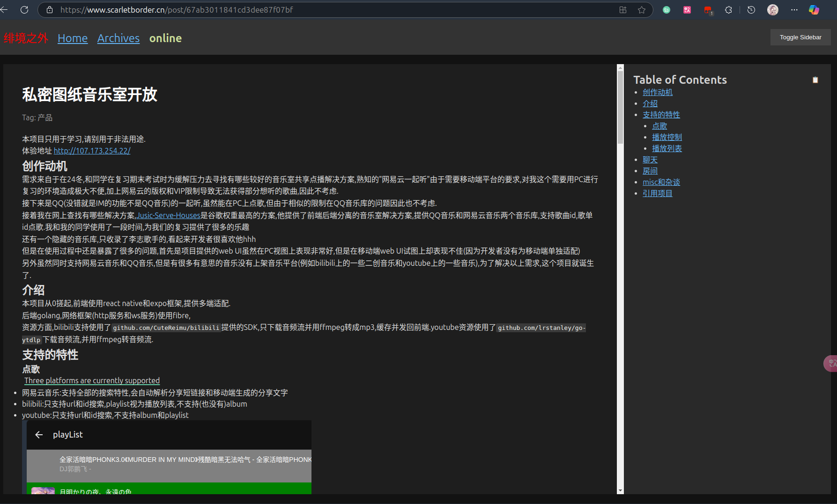
Task: Click 'Three platforms are currently supported' text
Action: tap(92, 380)
